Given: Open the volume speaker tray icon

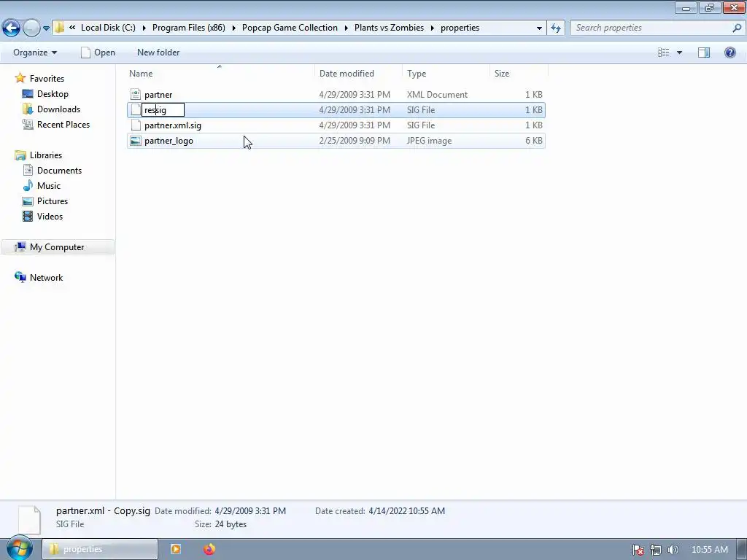Looking at the screenshot, I should point(673,550).
